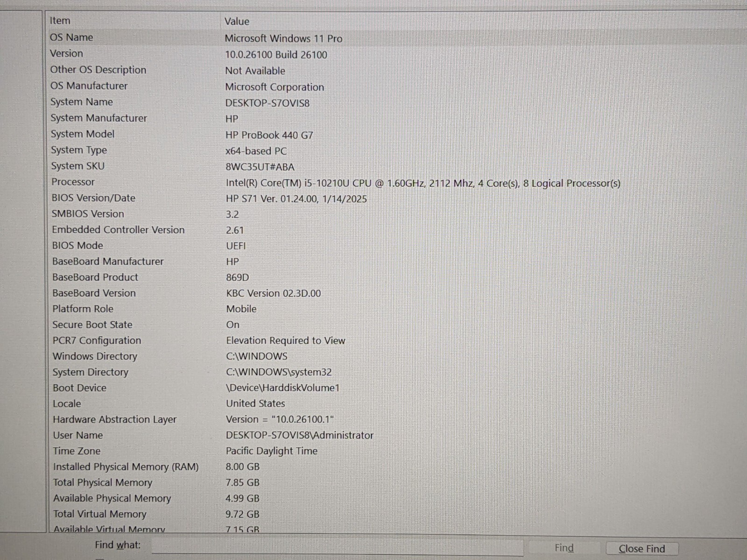Click the Close Find button
The height and width of the screenshot is (560, 747).
pyautogui.click(x=642, y=549)
